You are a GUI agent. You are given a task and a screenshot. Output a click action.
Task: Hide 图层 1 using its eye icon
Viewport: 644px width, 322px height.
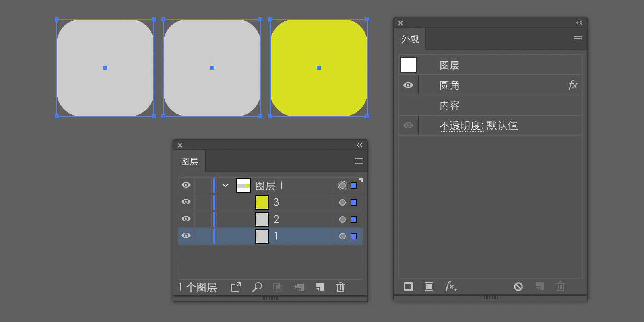click(186, 185)
